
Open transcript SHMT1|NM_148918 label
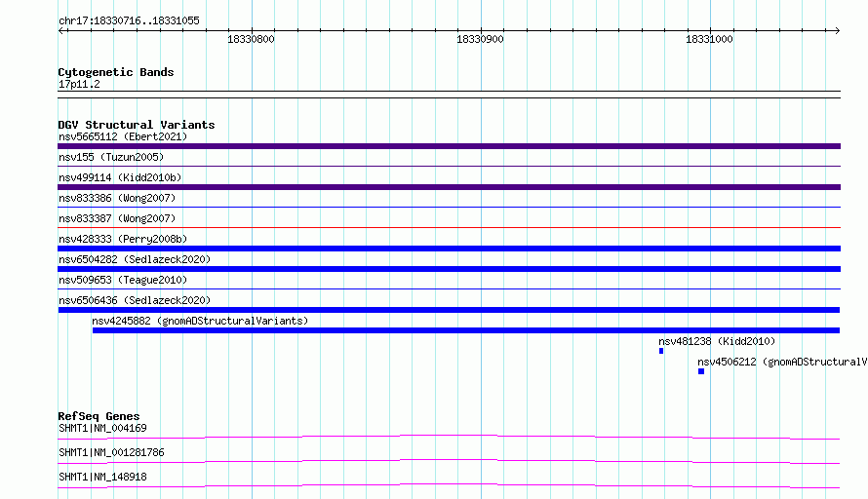pyautogui.click(x=102, y=477)
